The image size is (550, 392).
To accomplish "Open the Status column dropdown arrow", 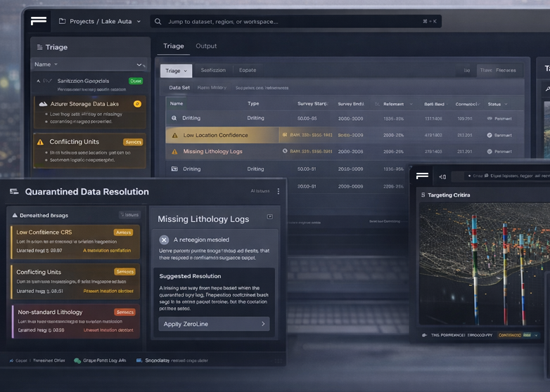I will tap(506, 104).
